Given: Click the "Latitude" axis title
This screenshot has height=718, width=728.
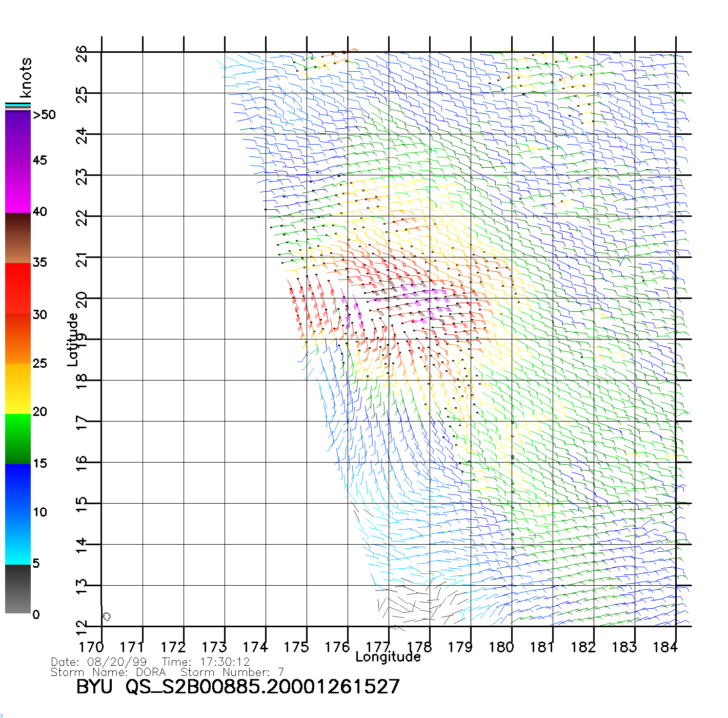Looking at the screenshot, I should coord(72,339).
